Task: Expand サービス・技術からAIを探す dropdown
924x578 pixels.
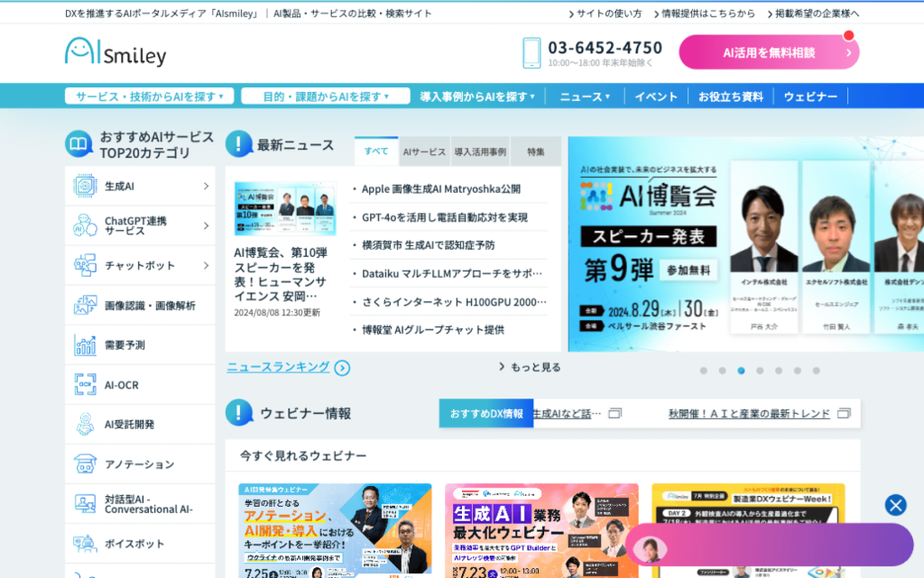Action: pos(149,96)
